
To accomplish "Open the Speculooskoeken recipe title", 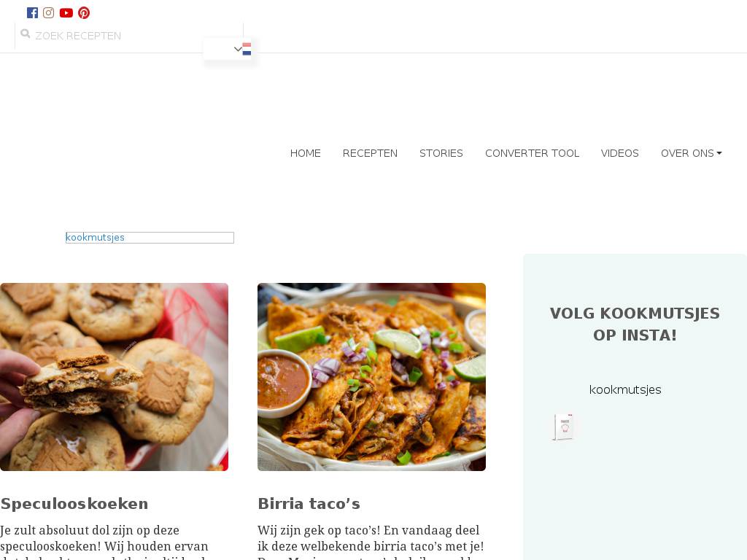I will tap(74, 504).
